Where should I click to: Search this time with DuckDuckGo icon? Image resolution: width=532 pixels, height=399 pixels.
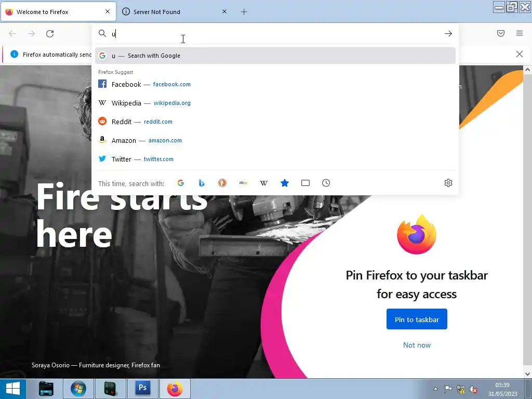pos(222,183)
